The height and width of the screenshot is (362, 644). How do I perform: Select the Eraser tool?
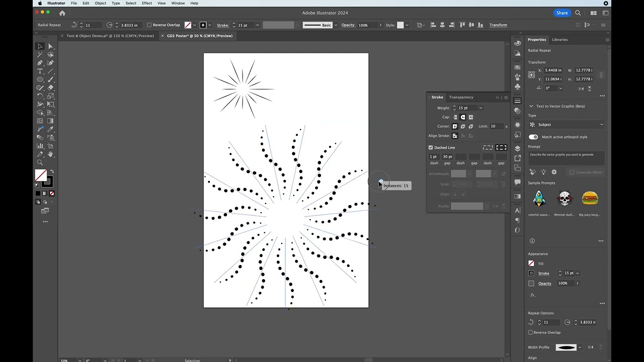[x=50, y=87]
